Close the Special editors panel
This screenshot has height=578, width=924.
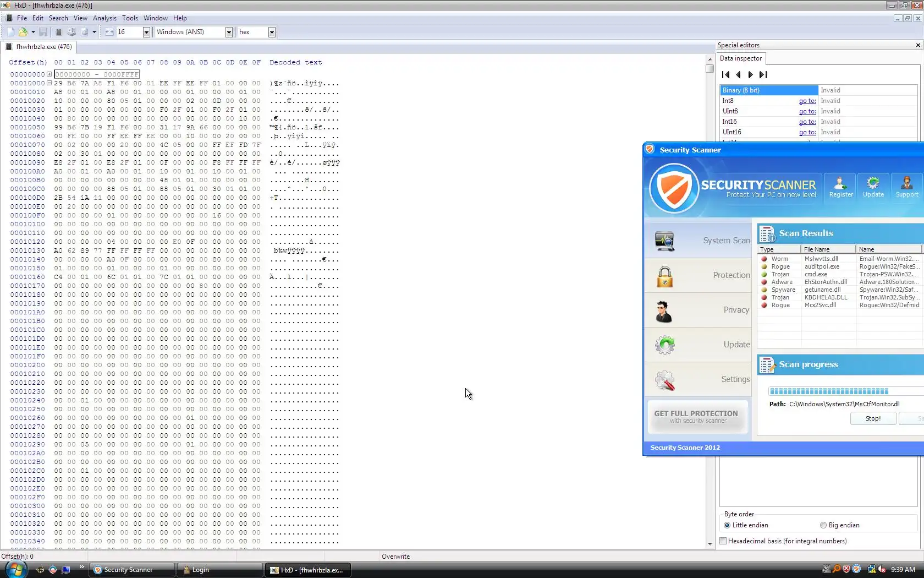918,45
